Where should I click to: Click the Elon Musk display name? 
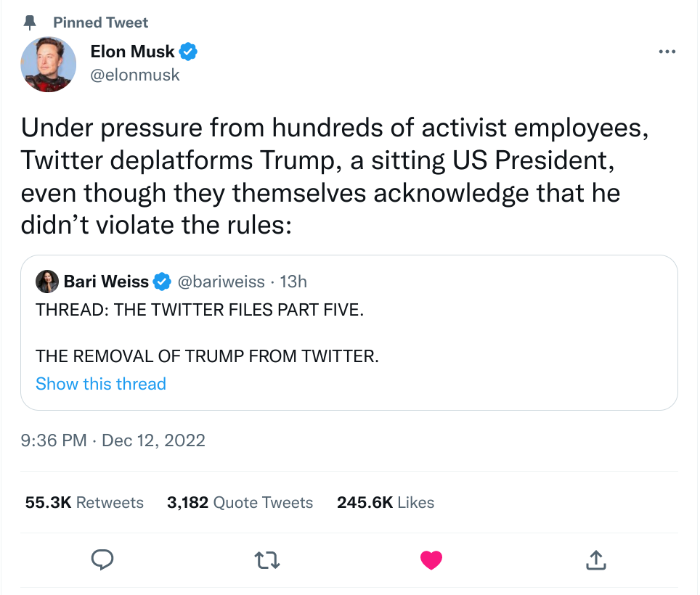[x=132, y=52]
